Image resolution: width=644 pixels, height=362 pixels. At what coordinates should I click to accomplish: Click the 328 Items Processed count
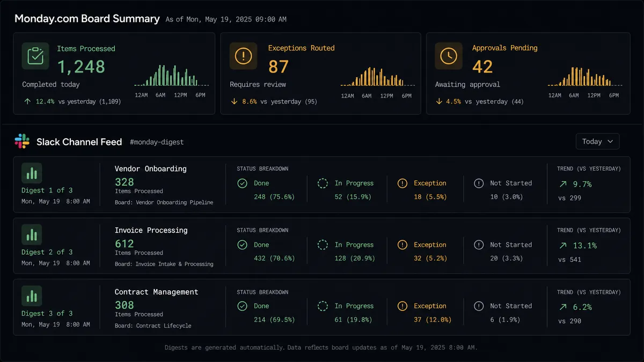(x=125, y=182)
